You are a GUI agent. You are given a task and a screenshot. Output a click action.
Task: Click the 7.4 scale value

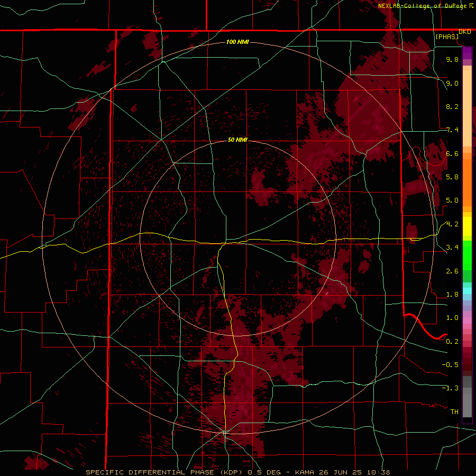pos(452,130)
